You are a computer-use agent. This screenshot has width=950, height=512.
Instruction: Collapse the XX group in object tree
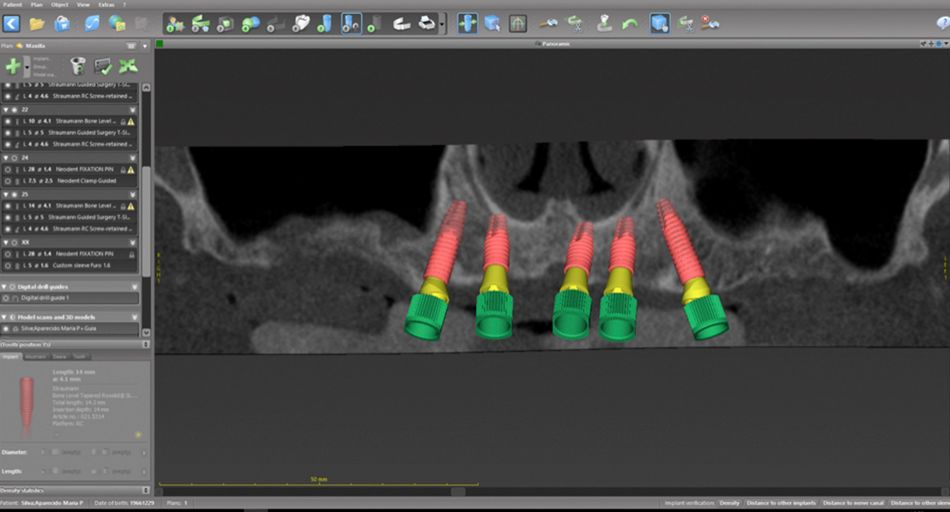point(6,242)
